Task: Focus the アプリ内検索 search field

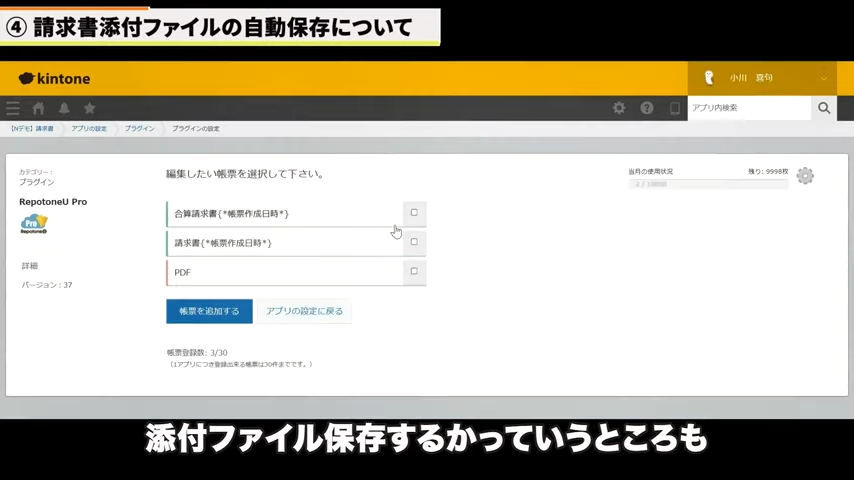Action: (x=749, y=108)
